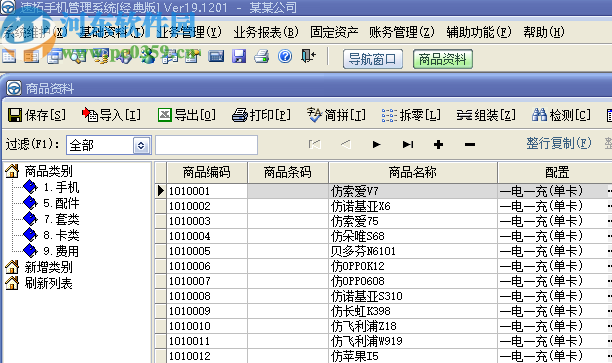Click the exit door icon in toolbar
Viewport: 612px width, 363px height.
(308, 56)
